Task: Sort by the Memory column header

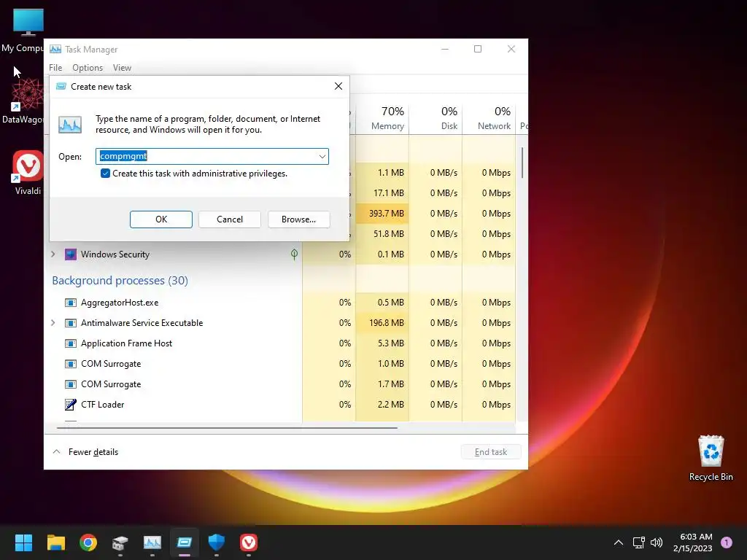Action: coord(382,117)
